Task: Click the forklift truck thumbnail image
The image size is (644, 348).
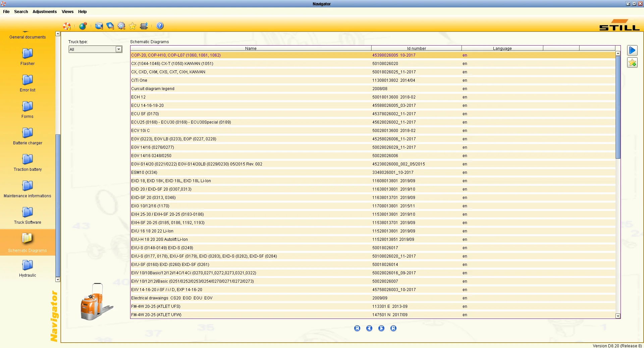Action: tap(97, 301)
